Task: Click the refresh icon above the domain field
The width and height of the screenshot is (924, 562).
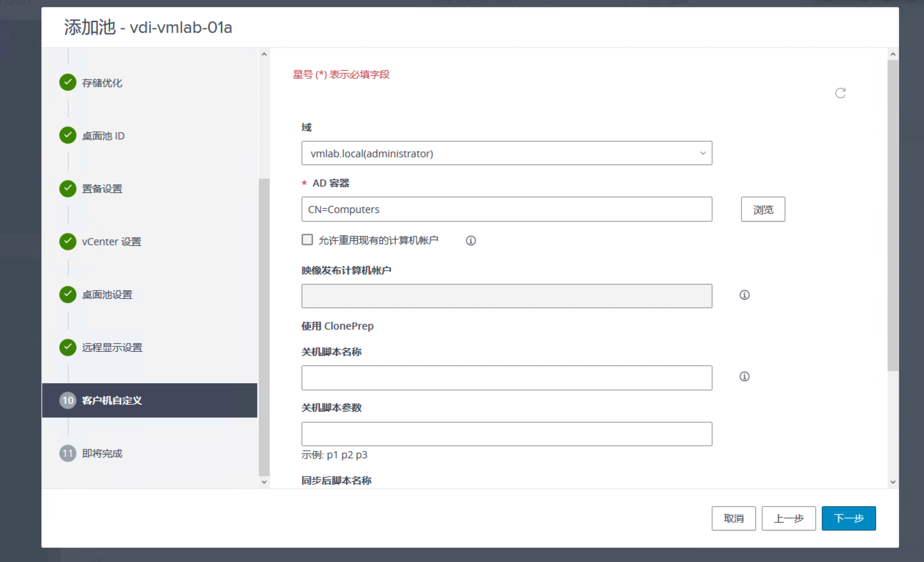Action: click(840, 93)
